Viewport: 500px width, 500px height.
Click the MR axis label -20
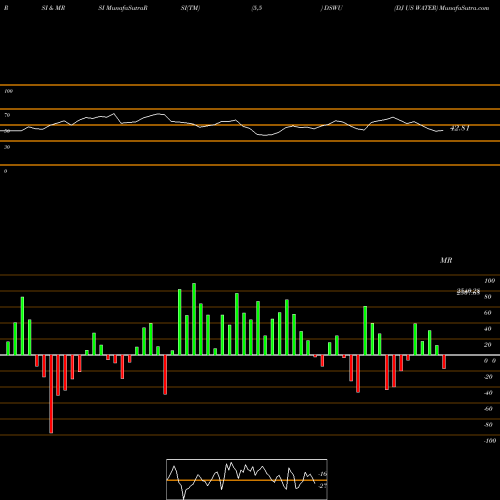click(488, 377)
